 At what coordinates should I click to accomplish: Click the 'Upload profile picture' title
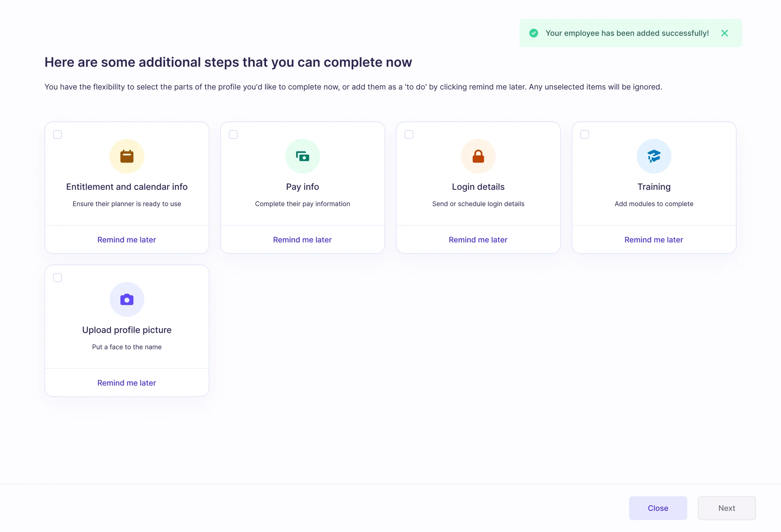click(x=127, y=330)
